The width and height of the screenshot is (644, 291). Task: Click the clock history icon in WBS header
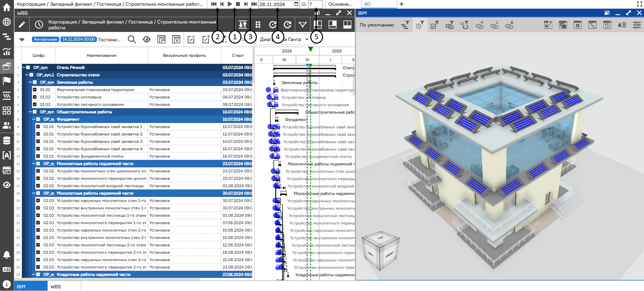tap(39, 25)
